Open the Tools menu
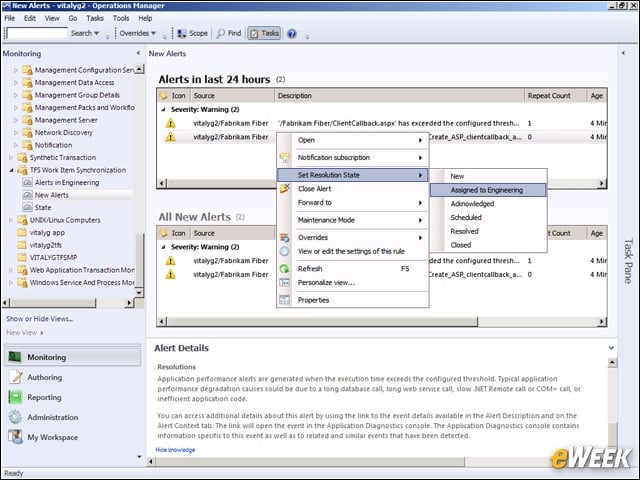Image resolution: width=640 pixels, height=480 pixels. [x=121, y=18]
